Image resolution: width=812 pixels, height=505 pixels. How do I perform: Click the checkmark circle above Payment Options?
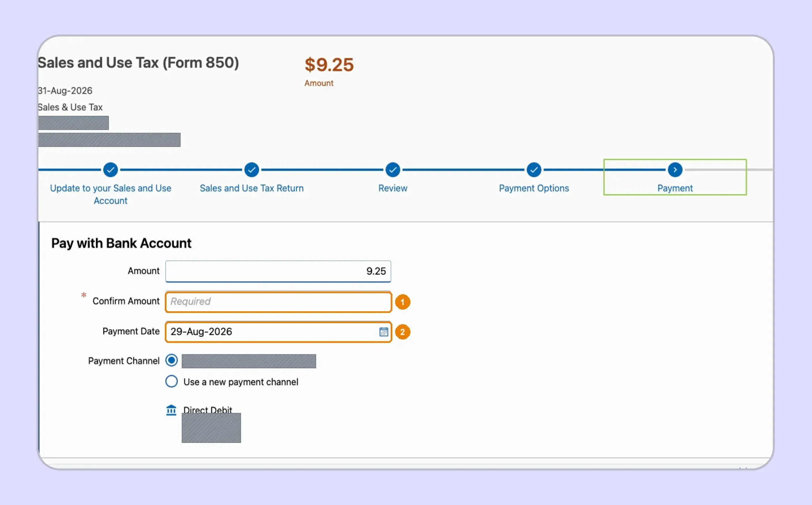[x=534, y=170]
